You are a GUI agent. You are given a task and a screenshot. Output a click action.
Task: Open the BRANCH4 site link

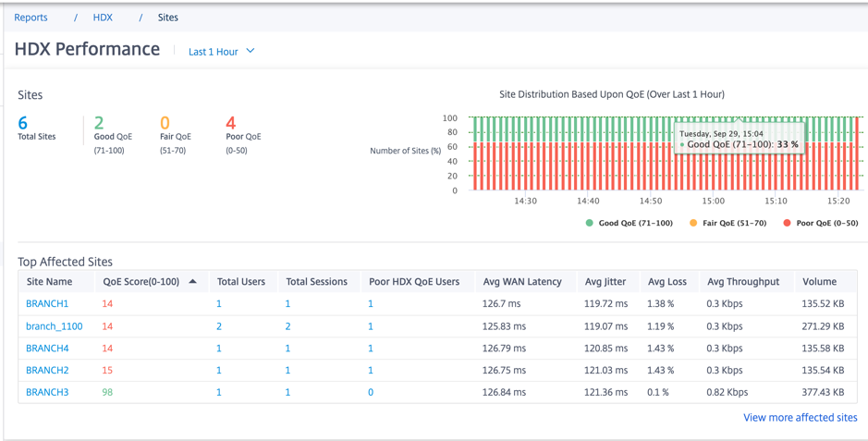pos(48,349)
